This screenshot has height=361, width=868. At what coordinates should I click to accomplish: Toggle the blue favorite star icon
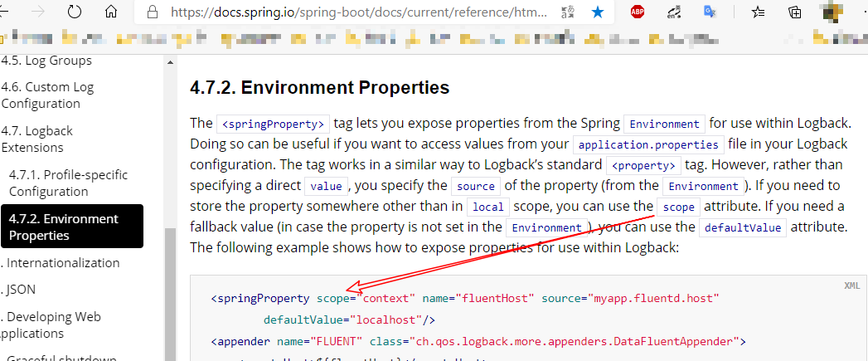[x=598, y=12]
